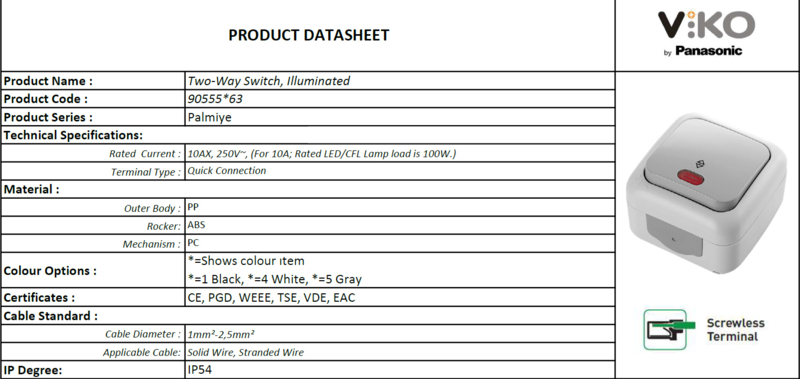
Task: Click the Two-Way Switch, Illuminated cell
Action: point(399,81)
